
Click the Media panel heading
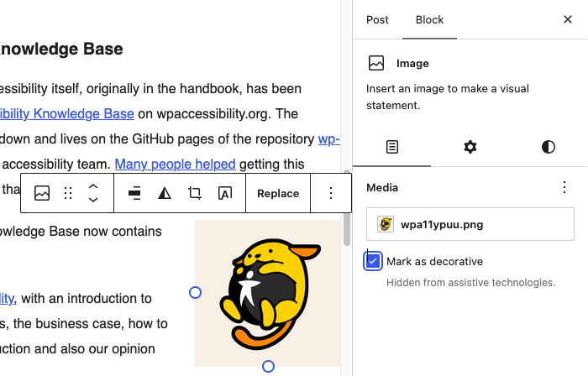tap(382, 188)
